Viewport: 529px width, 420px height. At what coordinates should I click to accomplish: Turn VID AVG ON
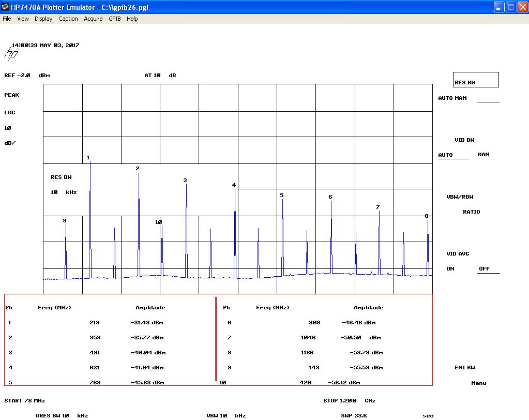pos(450,269)
